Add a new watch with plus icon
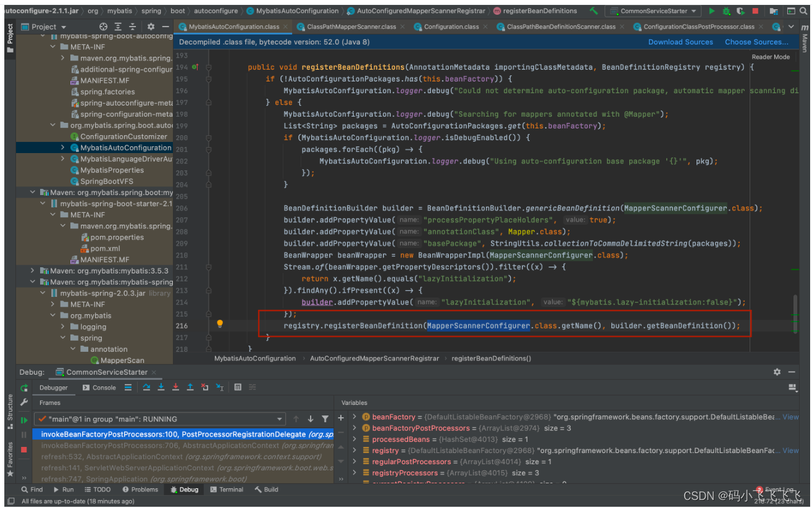The width and height of the screenshot is (812, 508). [x=340, y=418]
